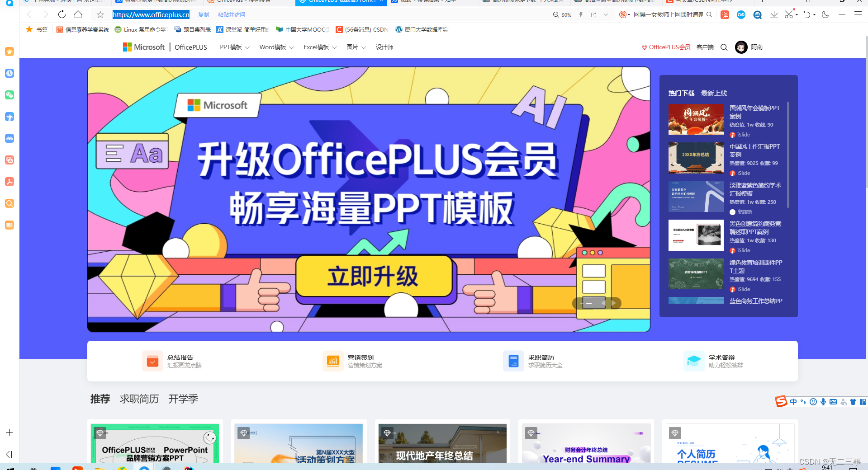Open the sidebar WeChat icon

pyautogui.click(x=9, y=95)
